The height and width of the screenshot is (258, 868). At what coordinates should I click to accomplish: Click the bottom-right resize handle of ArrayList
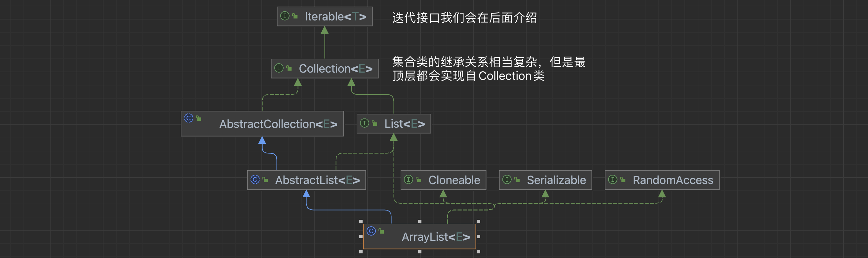pos(479,252)
